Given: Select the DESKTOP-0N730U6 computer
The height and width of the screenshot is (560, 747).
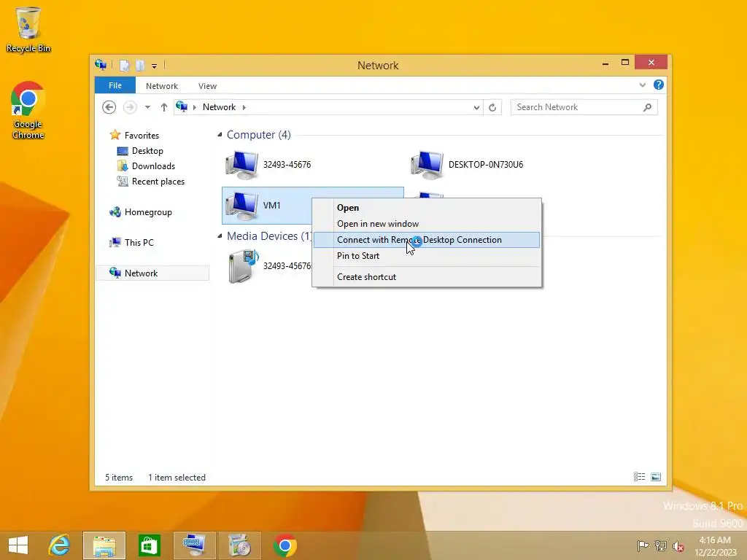Looking at the screenshot, I should coord(468,165).
